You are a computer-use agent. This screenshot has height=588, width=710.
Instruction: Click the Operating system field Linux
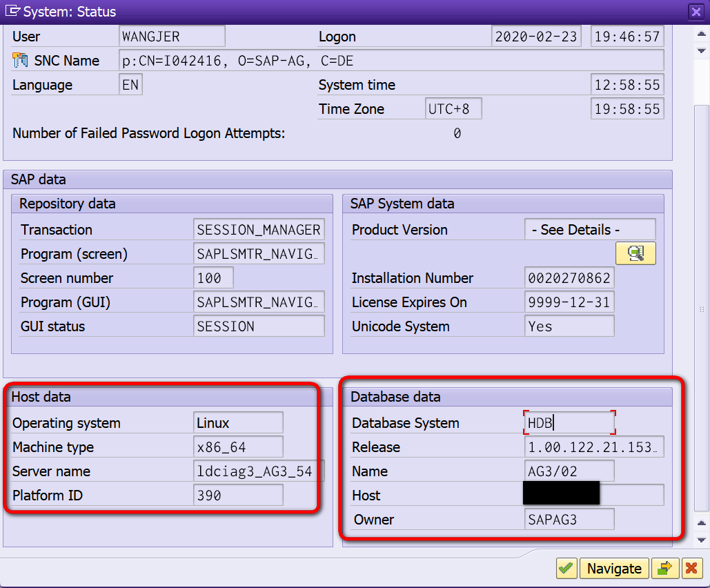[238, 422]
